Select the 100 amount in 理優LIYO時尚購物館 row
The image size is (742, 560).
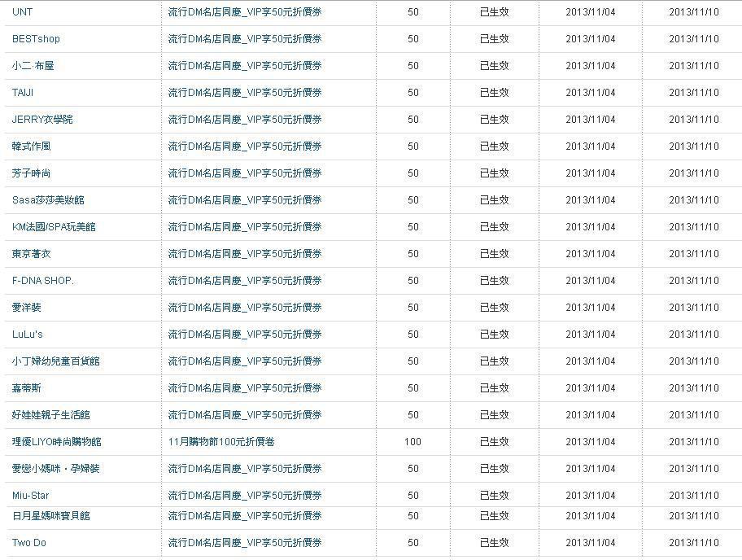[x=412, y=442]
